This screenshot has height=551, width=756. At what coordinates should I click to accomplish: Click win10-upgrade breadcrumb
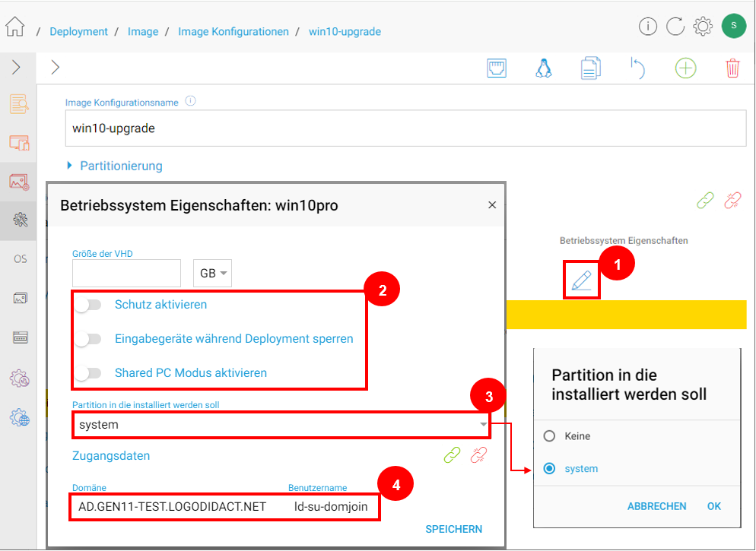pos(345,31)
